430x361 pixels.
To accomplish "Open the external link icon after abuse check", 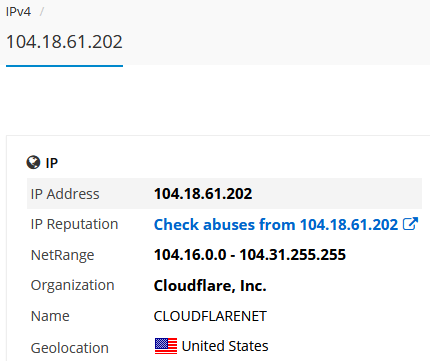I will coord(410,224).
